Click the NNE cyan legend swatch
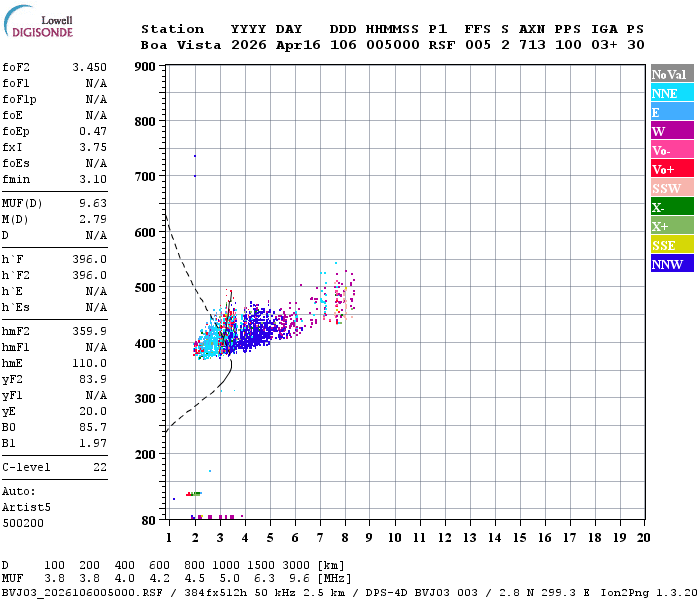 click(x=672, y=93)
